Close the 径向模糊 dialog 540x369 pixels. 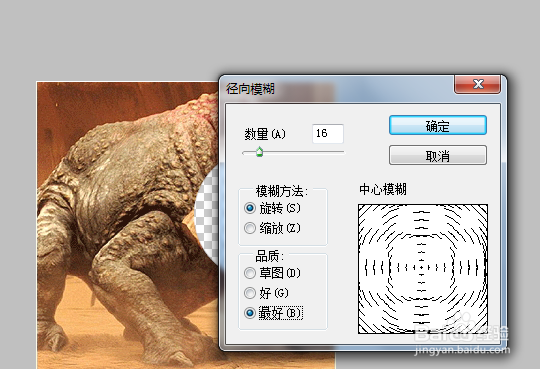pos(477,84)
